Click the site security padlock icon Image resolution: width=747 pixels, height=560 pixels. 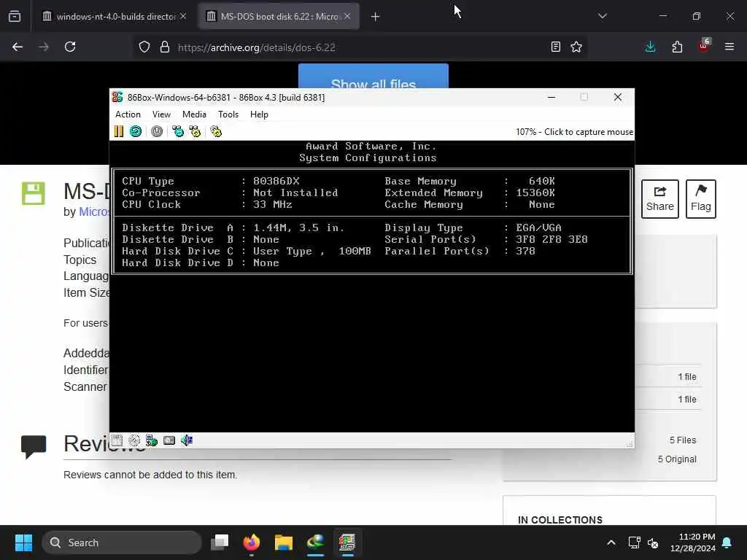coord(165,47)
